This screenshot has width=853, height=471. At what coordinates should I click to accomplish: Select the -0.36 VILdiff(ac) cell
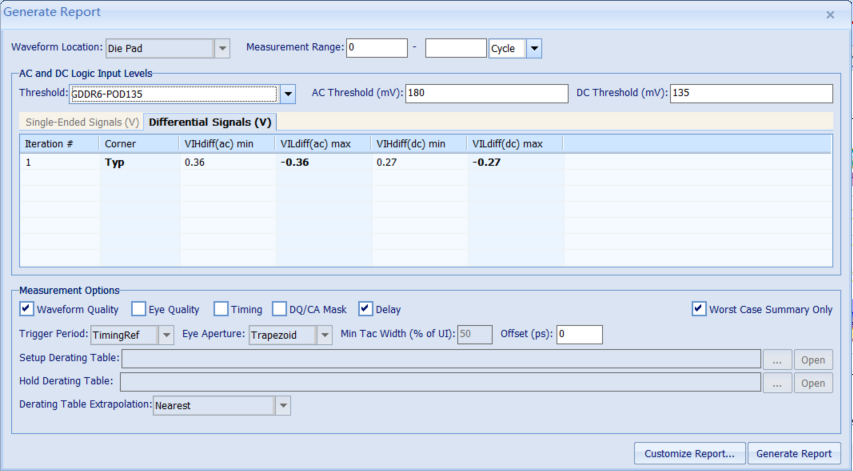[324, 162]
